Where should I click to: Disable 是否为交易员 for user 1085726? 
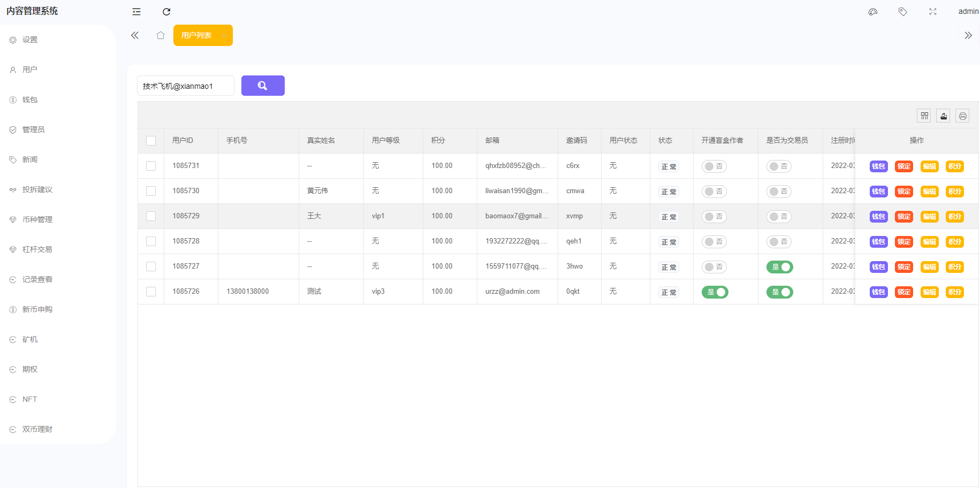point(780,292)
